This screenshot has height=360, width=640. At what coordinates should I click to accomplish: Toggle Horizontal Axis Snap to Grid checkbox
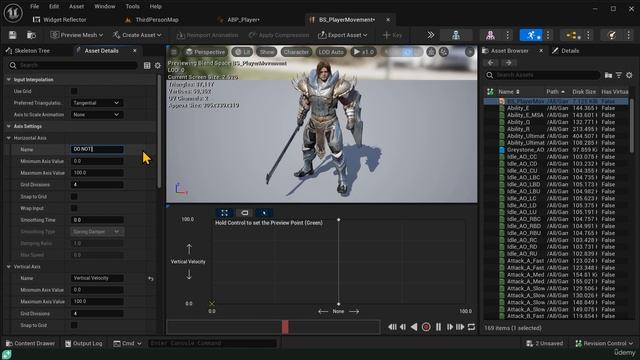coord(74,196)
